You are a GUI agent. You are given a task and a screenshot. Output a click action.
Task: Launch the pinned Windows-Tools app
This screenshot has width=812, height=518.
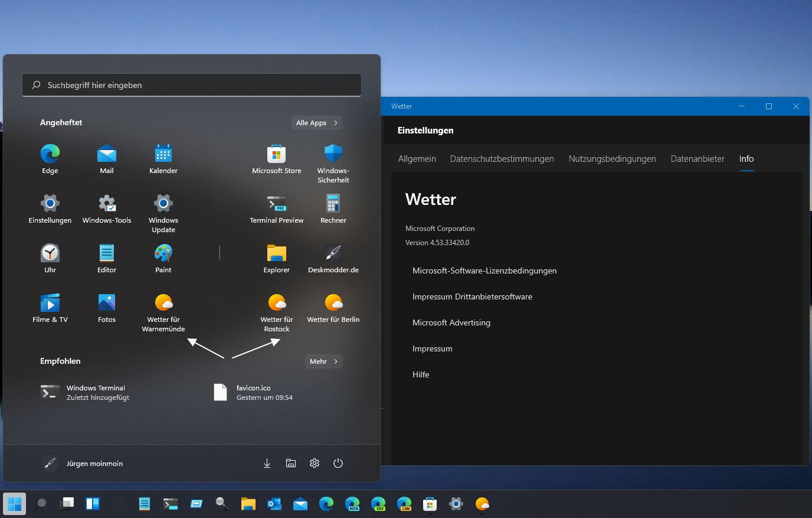click(x=107, y=209)
